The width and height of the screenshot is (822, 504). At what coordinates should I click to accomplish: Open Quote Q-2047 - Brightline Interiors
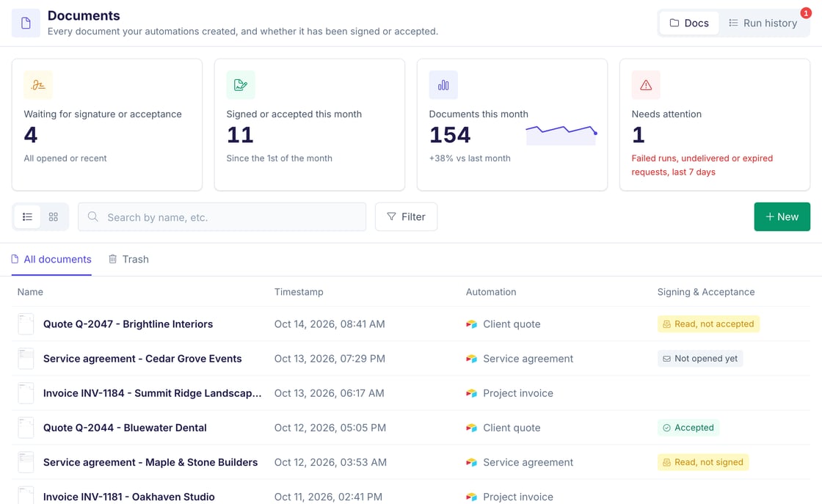tap(128, 324)
